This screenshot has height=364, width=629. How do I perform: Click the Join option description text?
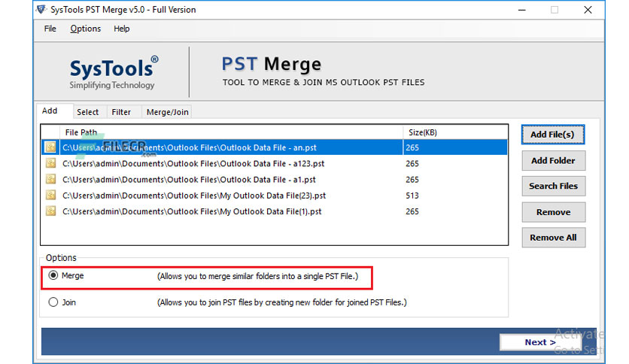tap(281, 302)
